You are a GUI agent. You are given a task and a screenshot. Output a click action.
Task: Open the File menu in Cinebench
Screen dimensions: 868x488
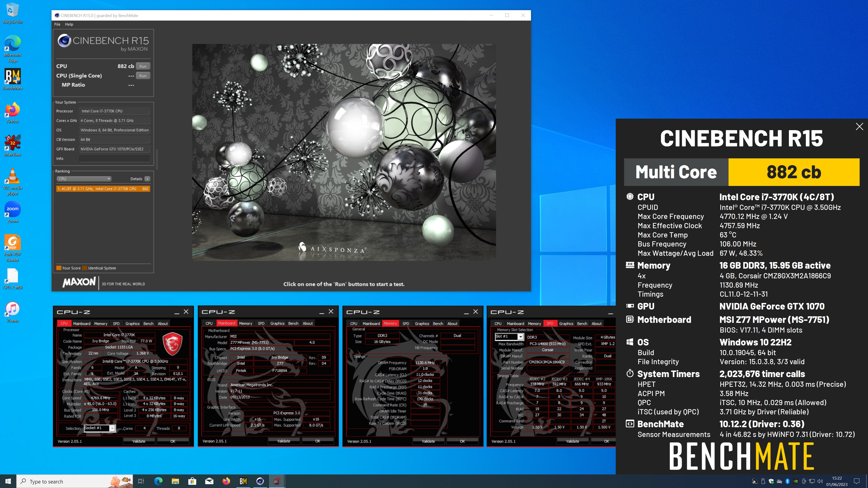click(57, 24)
